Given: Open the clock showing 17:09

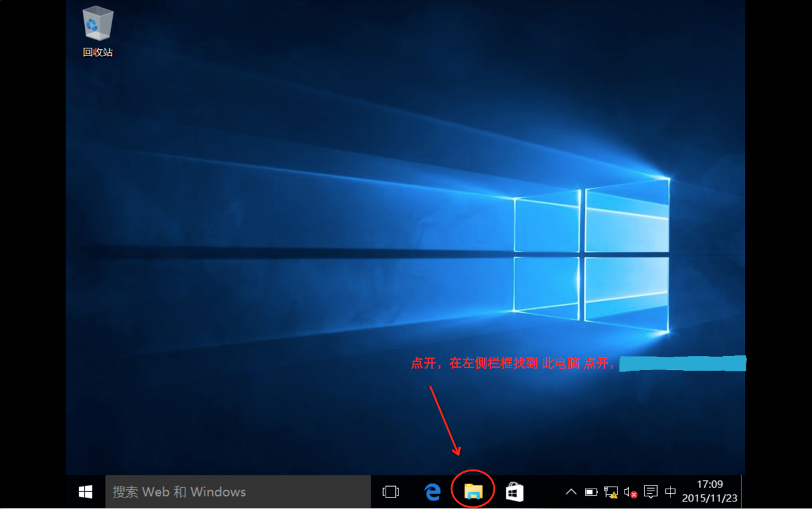Looking at the screenshot, I should coord(710,491).
